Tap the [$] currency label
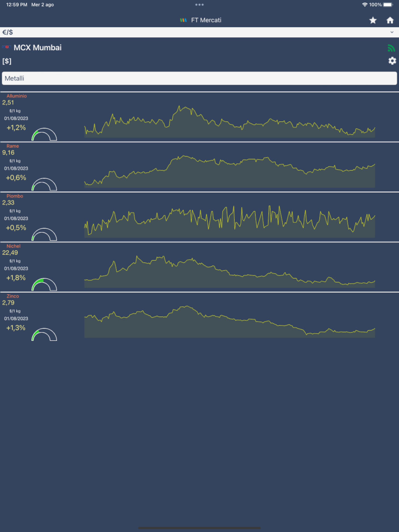This screenshot has height=532, width=399. click(x=7, y=61)
